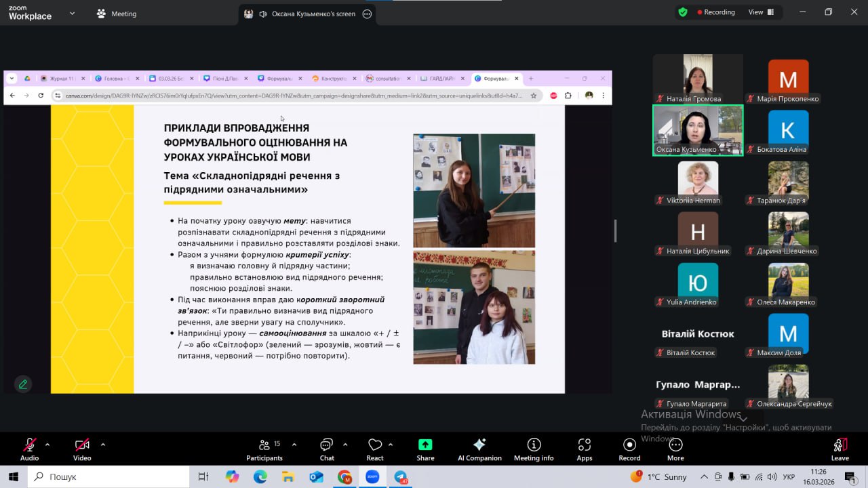
Task: Switch to the Meeting tab
Action: (117, 14)
